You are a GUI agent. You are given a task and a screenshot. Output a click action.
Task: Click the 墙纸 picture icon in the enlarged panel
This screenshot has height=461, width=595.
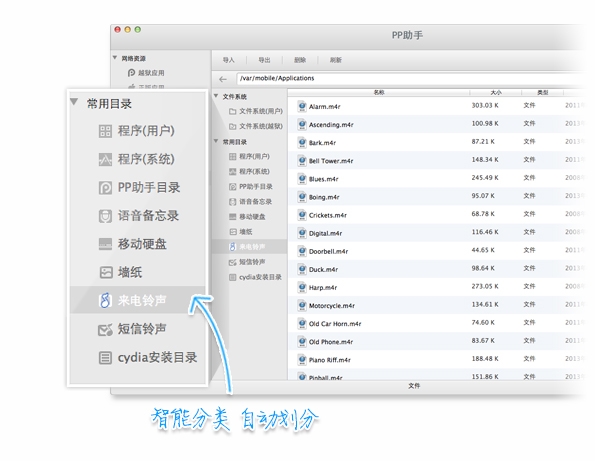(106, 272)
